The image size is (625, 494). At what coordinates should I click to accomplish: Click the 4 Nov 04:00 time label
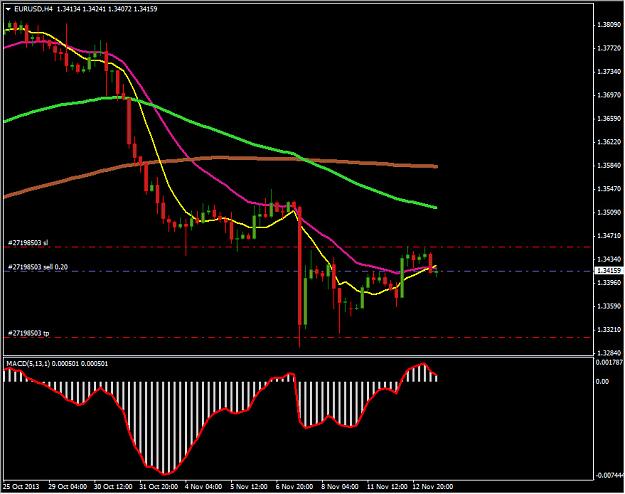coord(204,486)
